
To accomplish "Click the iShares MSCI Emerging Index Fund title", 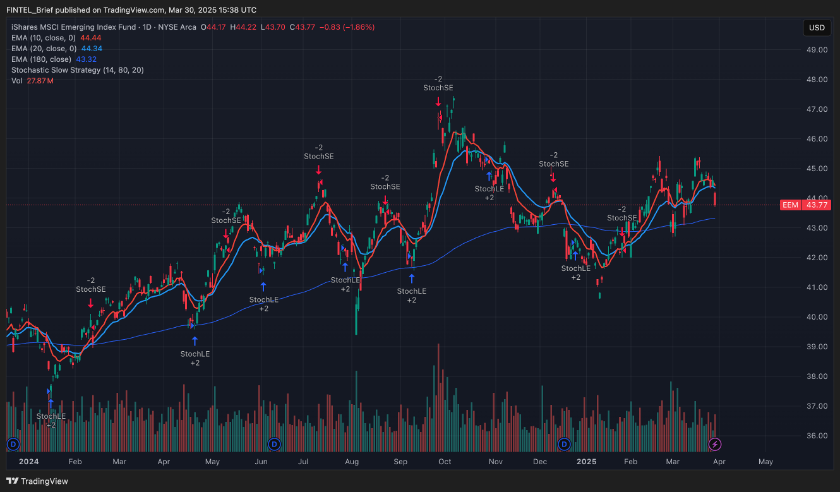I will 73,27.
